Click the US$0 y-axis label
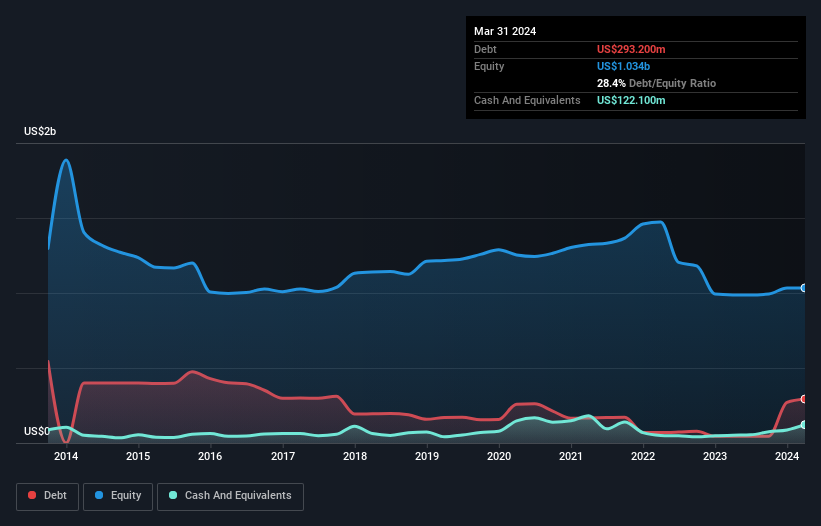 click(37, 431)
